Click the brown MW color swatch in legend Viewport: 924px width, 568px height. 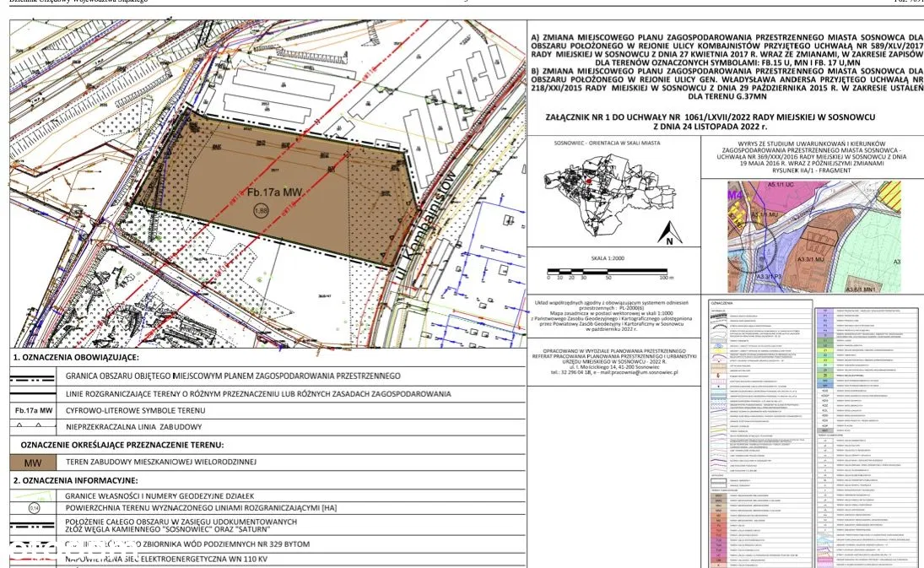click(33, 463)
